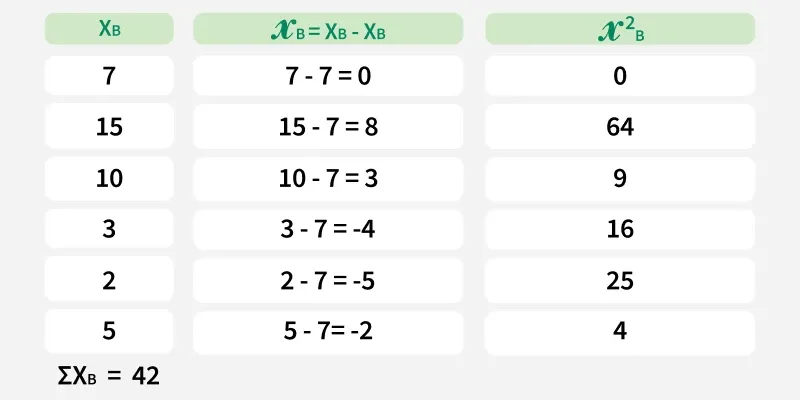Click the XB column header
This screenshot has height=400, width=800.
tap(109, 29)
